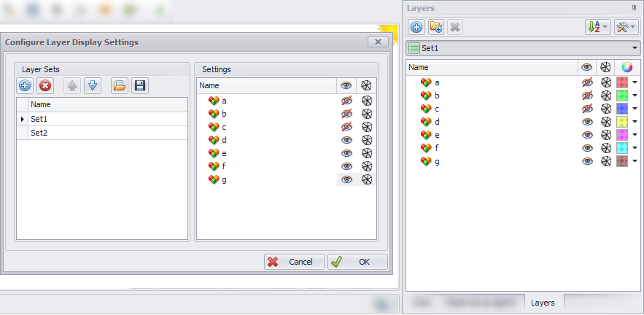Viewport: 644px width, 315px height.
Task: Click layer icon of d in Settings
Action: point(214,140)
